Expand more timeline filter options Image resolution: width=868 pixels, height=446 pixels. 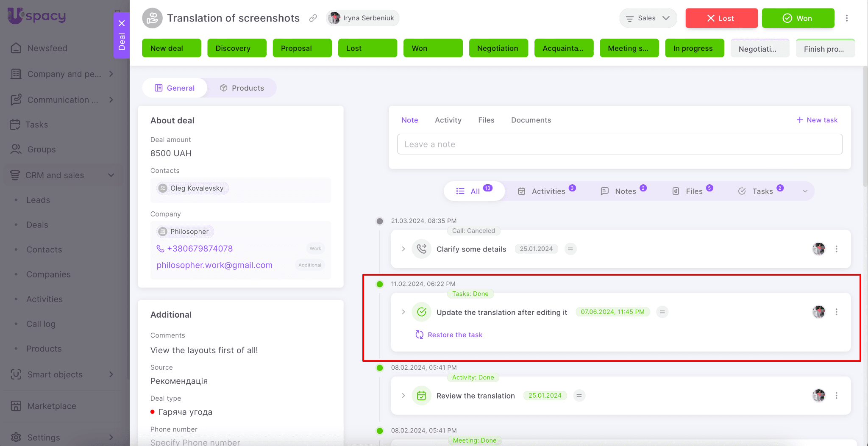(805, 191)
